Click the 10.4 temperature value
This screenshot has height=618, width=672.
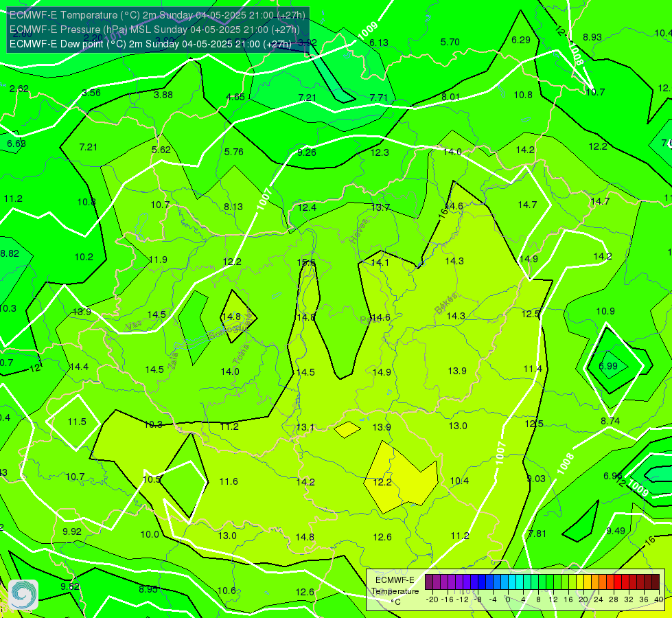point(459,481)
